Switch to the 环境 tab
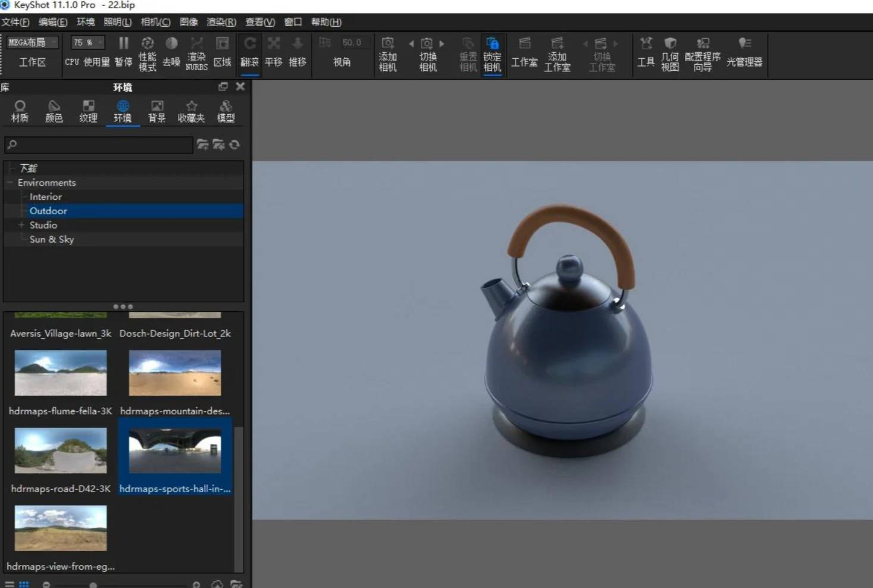 [123, 111]
